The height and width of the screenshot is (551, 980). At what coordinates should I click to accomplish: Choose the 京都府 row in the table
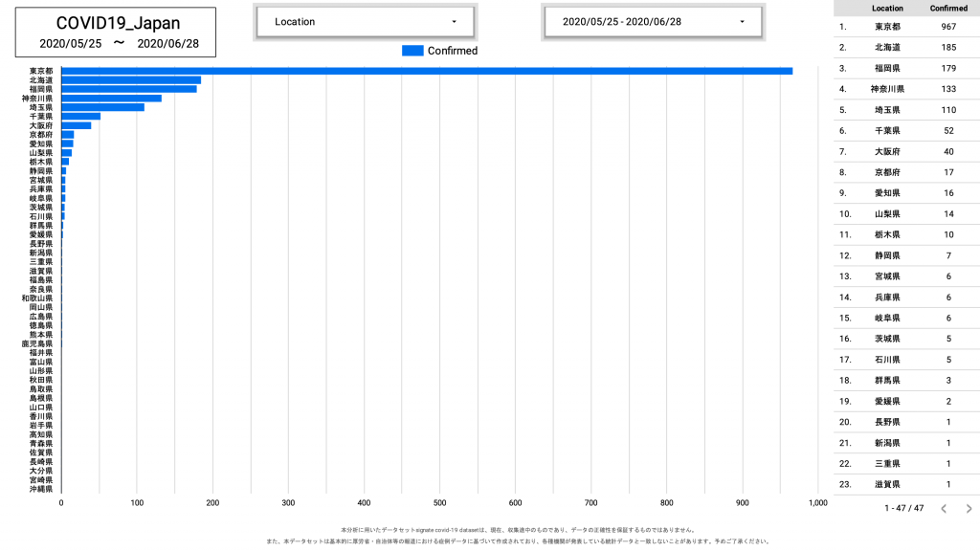point(904,172)
